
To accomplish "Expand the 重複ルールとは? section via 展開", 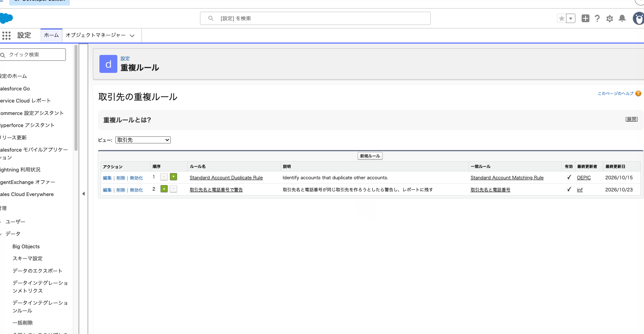I will 632,119.
